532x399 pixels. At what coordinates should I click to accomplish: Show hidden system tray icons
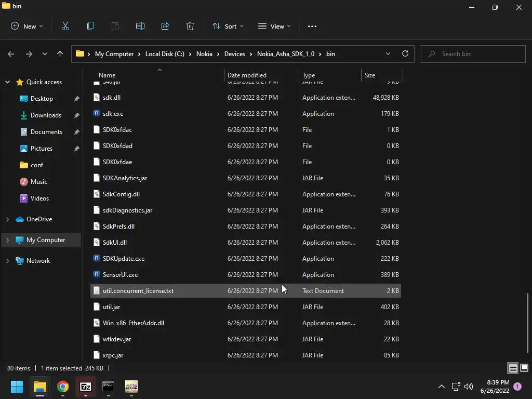pyautogui.click(x=442, y=387)
